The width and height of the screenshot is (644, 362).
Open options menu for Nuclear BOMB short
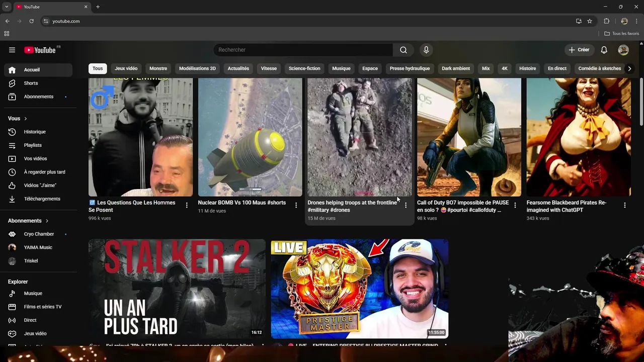click(296, 205)
